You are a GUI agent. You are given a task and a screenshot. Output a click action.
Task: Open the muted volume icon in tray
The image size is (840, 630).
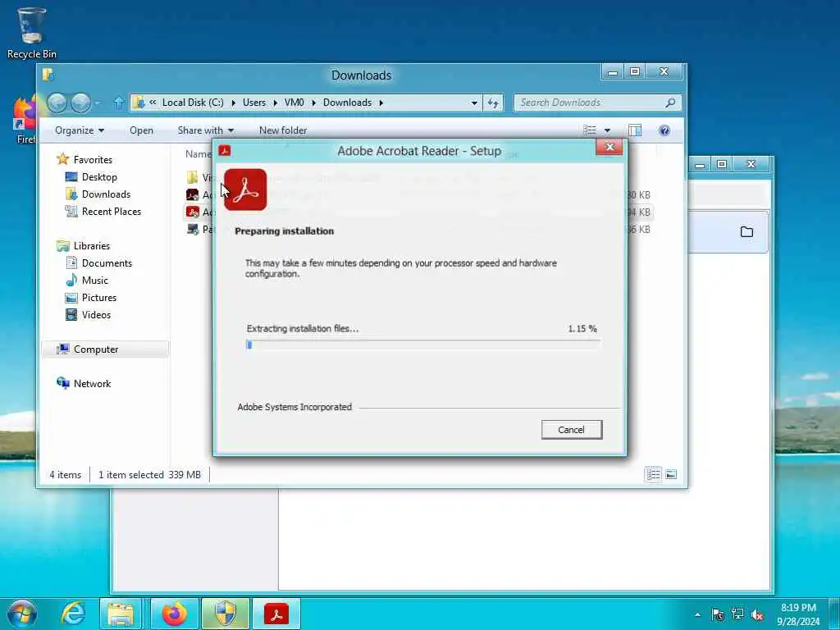tap(757, 614)
